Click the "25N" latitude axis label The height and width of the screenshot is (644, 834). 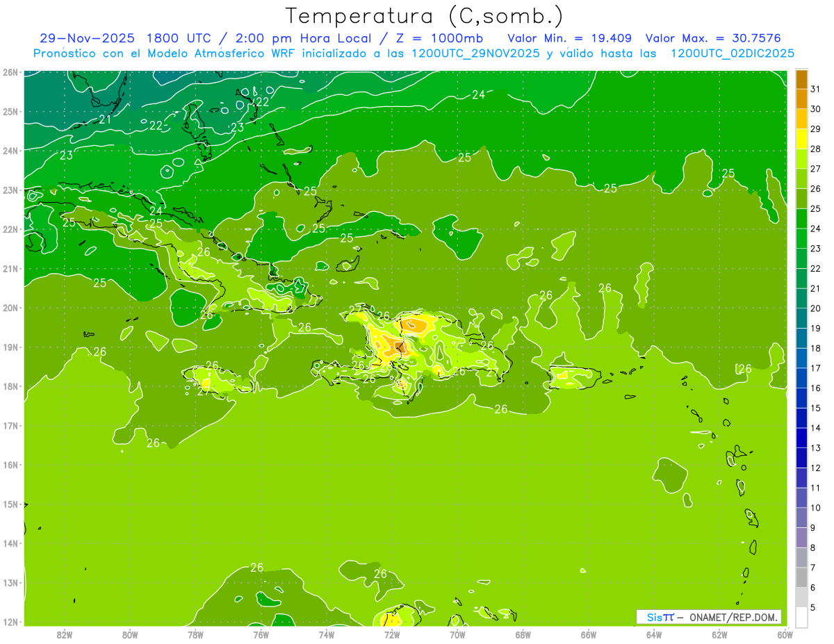tap(10, 111)
